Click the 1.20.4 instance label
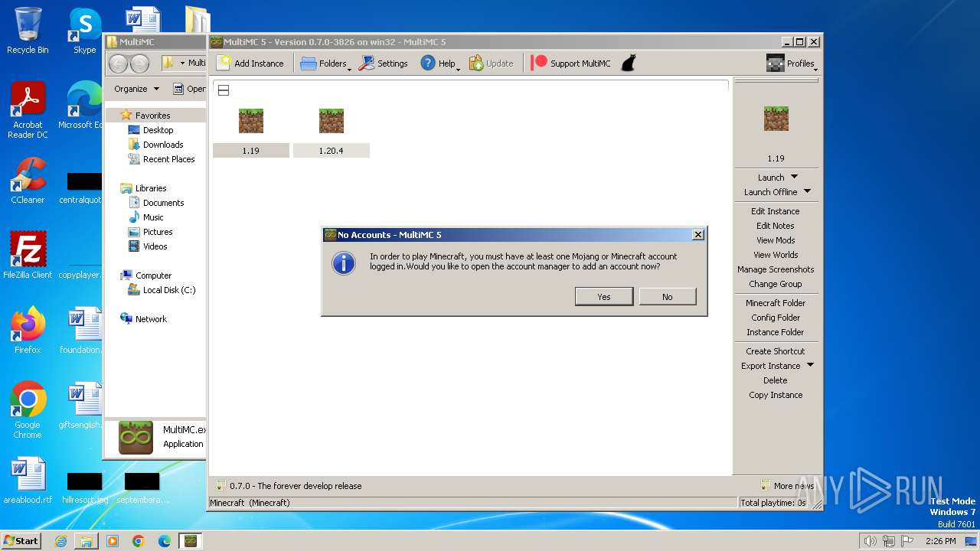980x551 pixels. 331,151
